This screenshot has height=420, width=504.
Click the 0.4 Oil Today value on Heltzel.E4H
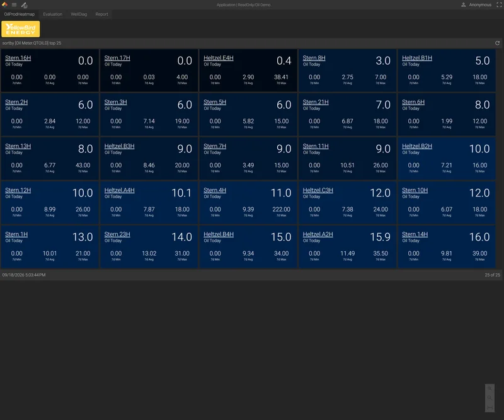coord(284,60)
